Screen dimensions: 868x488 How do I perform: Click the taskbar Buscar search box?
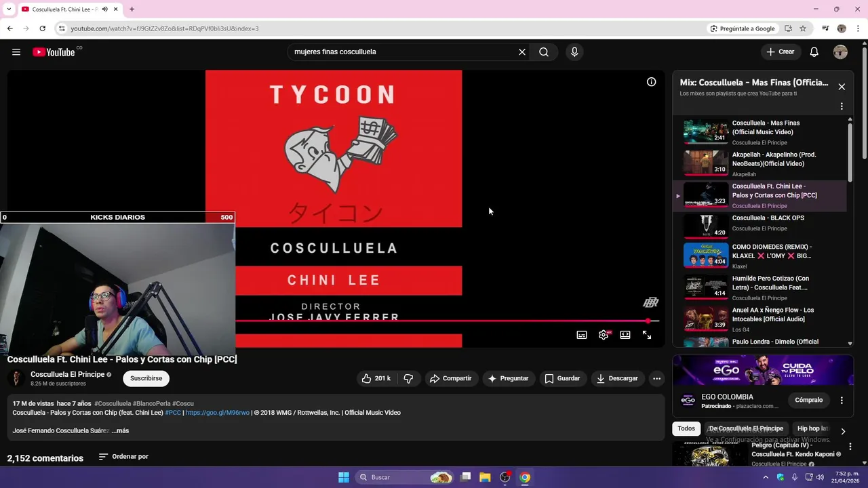(x=405, y=477)
